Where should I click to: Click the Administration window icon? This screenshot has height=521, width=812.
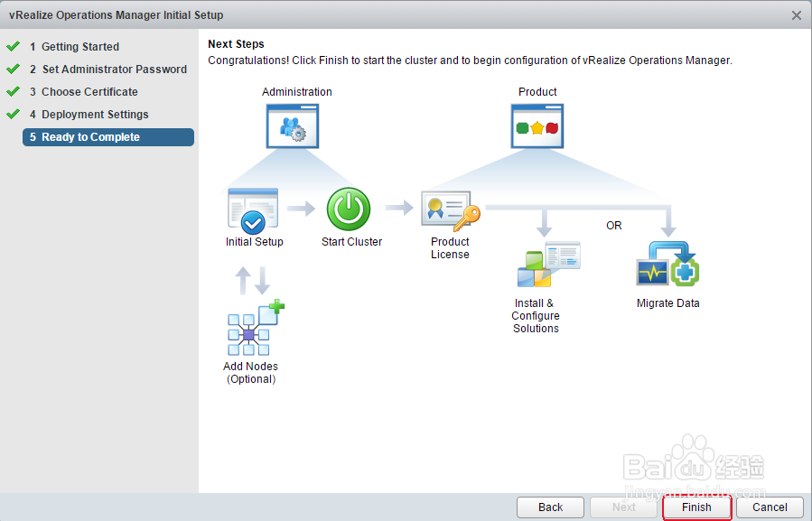click(293, 126)
